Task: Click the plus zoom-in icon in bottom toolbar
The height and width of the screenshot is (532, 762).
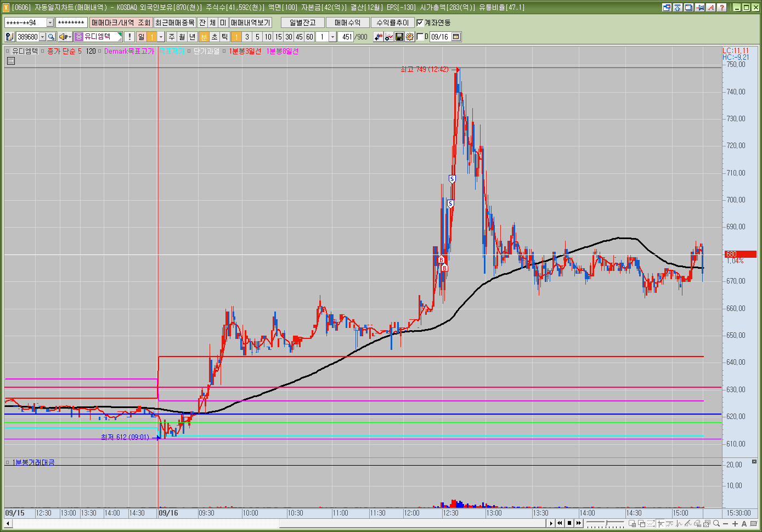Action: [735, 524]
